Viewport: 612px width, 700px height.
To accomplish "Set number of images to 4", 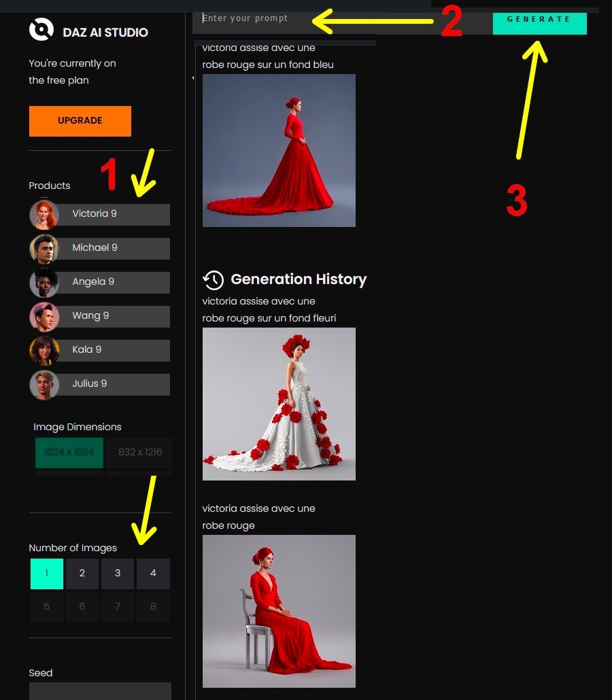I will click(x=153, y=574).
